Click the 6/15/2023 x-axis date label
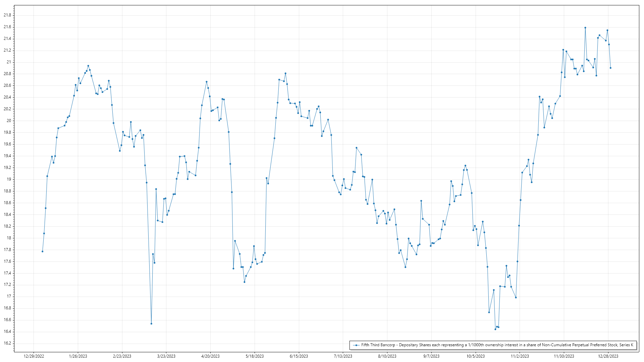Screen dimensions: 644x362 [x=299, y=356]
